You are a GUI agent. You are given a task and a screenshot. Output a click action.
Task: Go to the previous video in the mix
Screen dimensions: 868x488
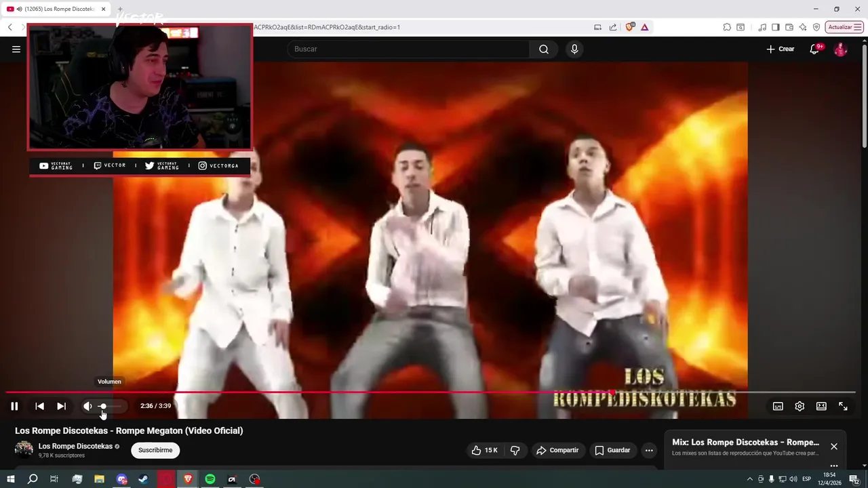click(39, 406)
